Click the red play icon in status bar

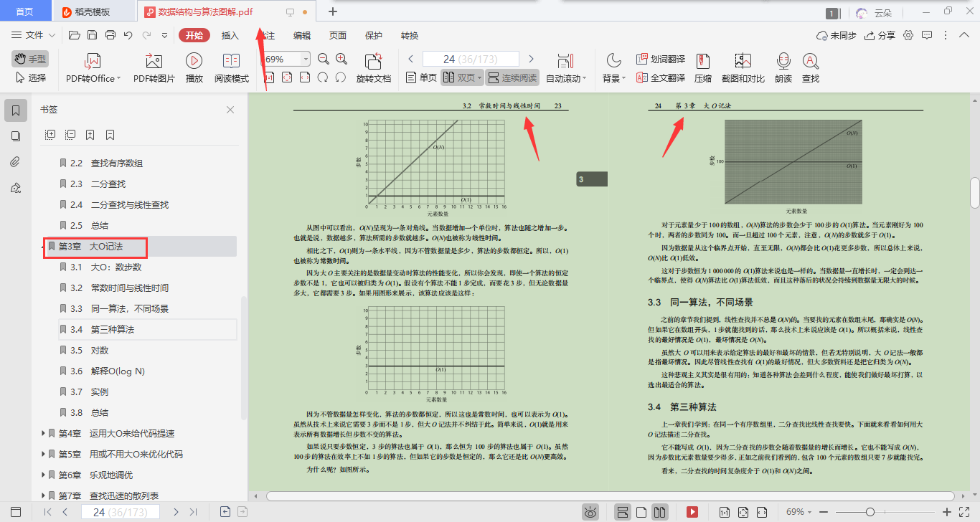pos(692,512)
